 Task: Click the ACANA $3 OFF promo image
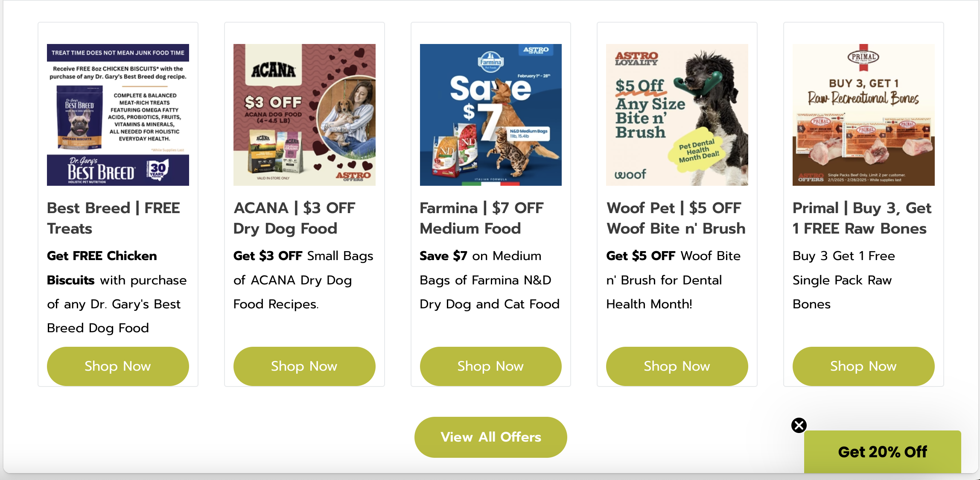pyautogui.click(x=304, y=114)
